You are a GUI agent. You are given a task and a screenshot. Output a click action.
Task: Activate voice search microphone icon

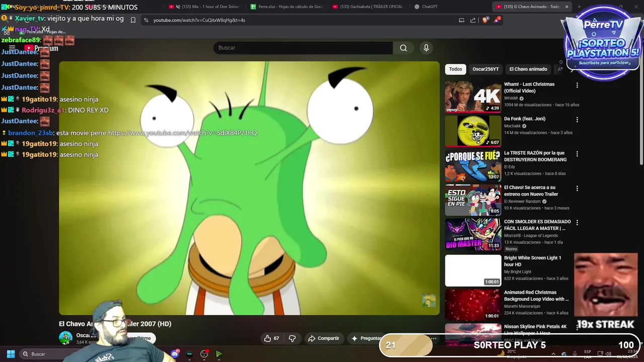point(426,48)
